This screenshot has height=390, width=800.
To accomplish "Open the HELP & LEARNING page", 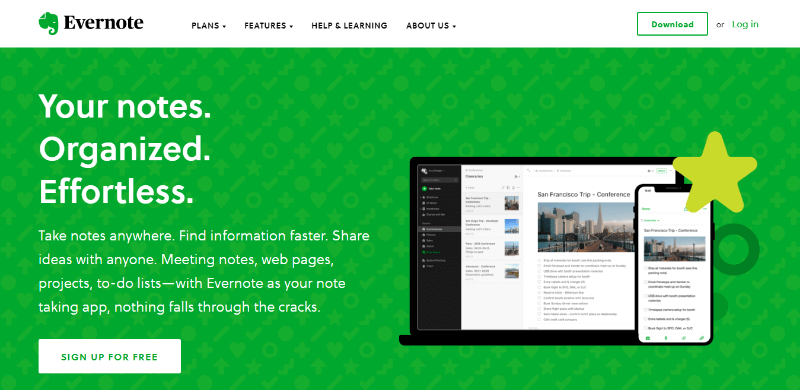I will coord(349,26).
